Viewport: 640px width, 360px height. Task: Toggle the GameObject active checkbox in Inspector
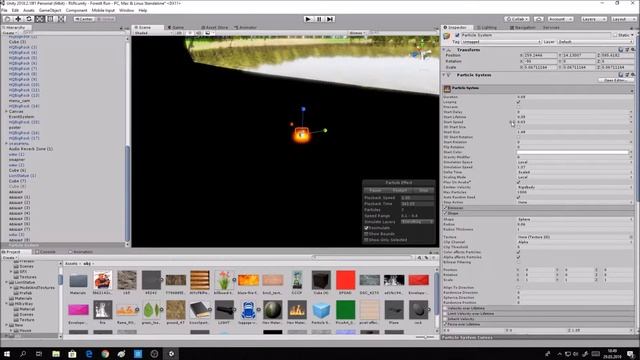click(457, 36)
